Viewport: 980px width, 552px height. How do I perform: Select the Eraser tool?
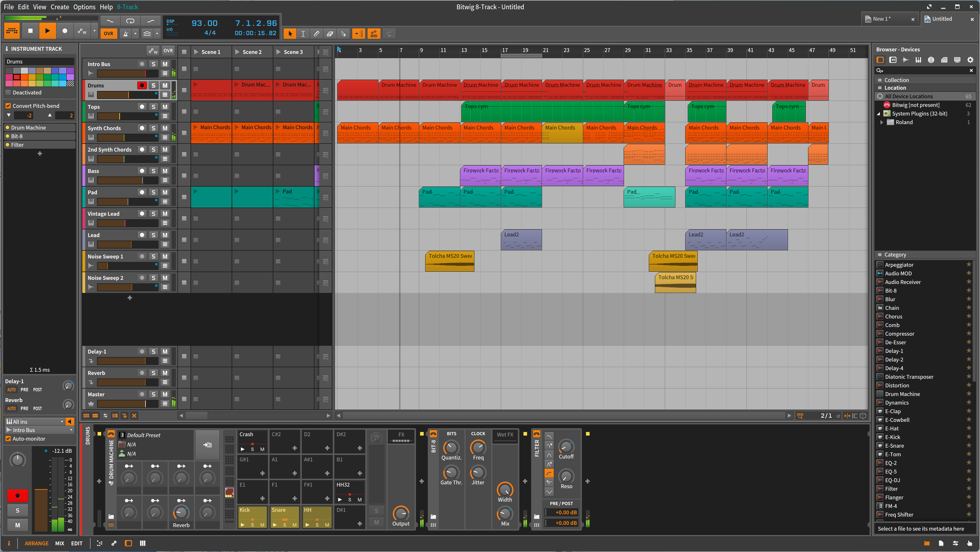(x=330, y=34)
